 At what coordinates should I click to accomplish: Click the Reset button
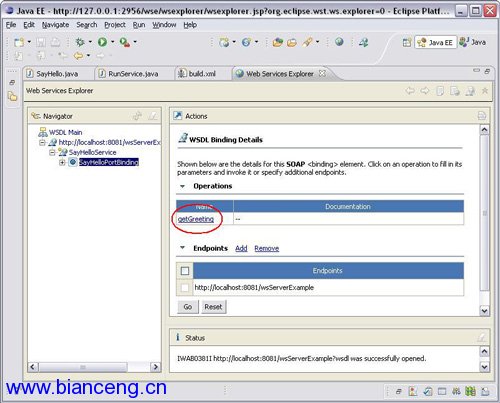(x=213, y=307)
